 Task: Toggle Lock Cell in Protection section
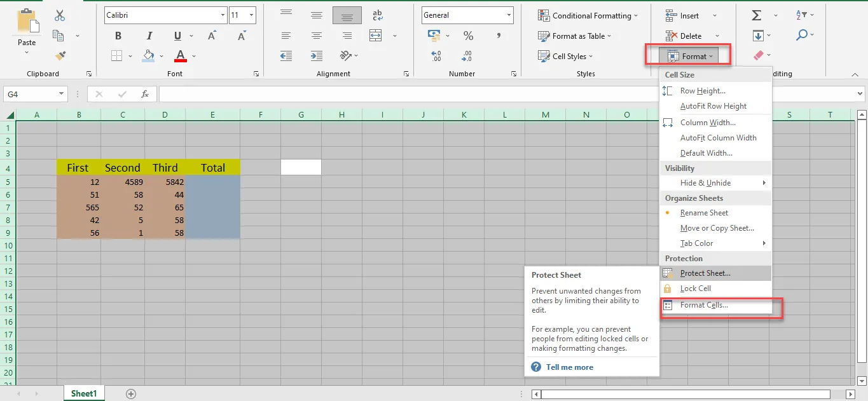point(695,289)
